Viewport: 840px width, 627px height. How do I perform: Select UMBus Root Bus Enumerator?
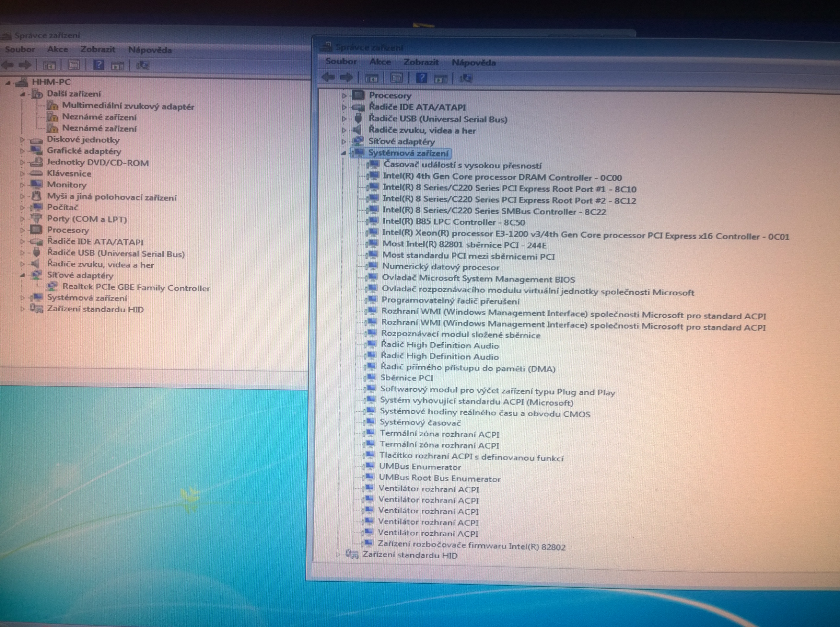[440, 478]
